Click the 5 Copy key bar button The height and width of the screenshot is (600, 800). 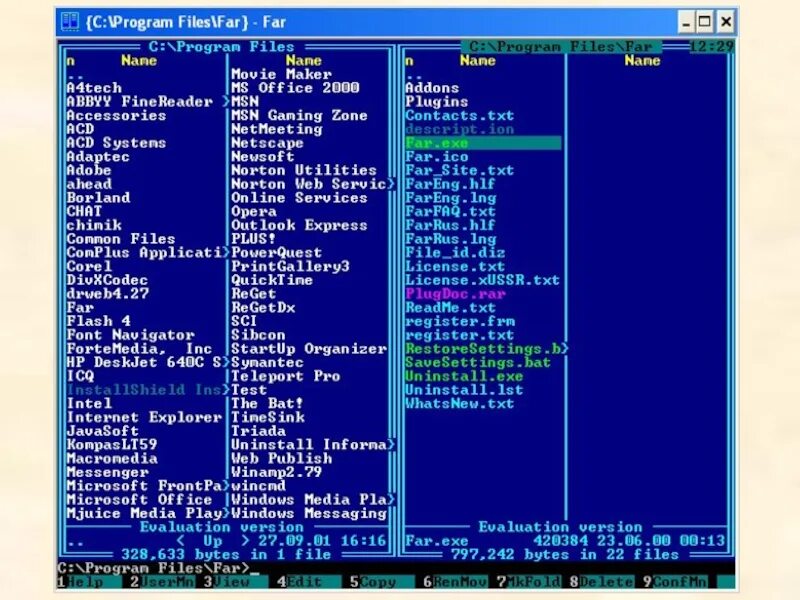tap(382, 582)
